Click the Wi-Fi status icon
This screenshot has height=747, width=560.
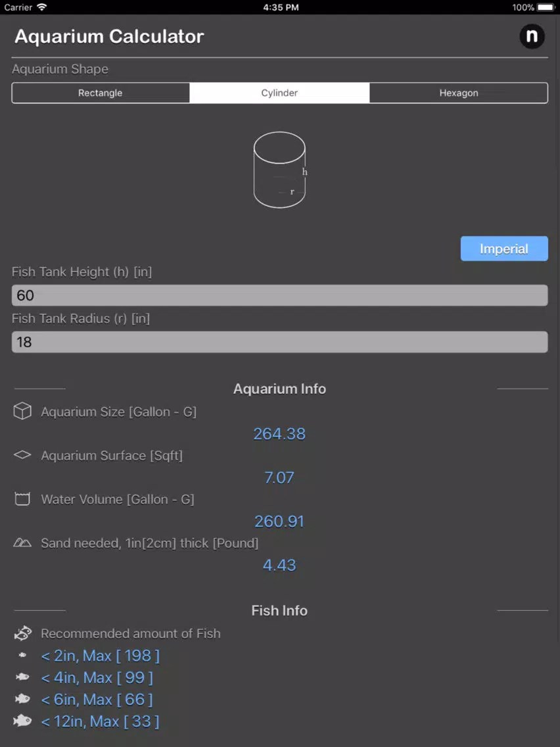pos(42,7)
